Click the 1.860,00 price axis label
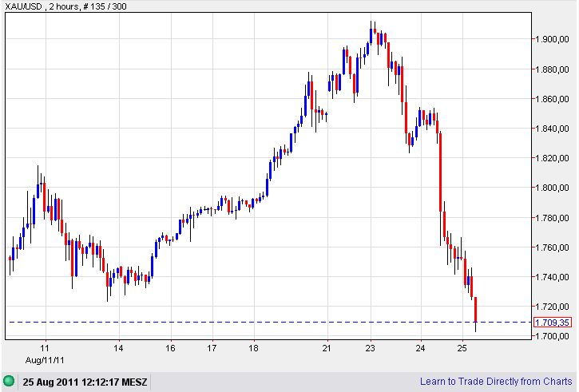Screen dimensions: 579x392 pyautogui.click(x=553, y=99)
